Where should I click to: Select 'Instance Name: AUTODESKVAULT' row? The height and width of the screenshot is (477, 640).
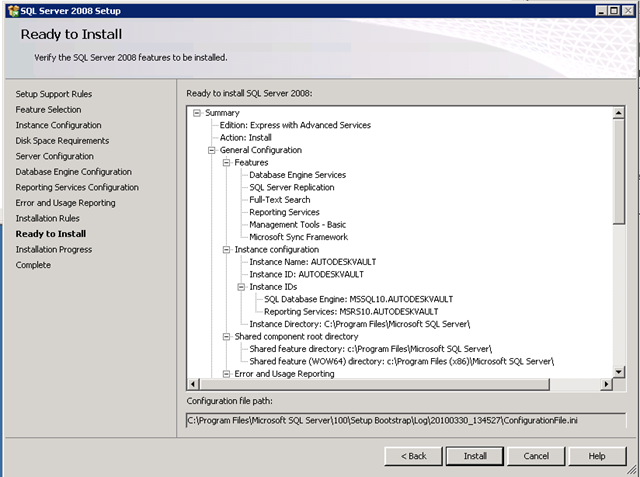pos(313,262)
